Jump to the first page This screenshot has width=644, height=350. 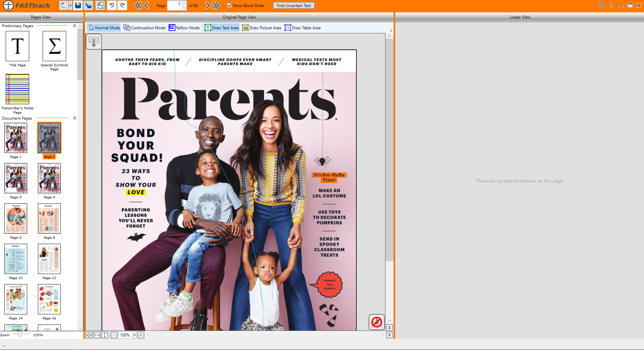tap(138, 5)
